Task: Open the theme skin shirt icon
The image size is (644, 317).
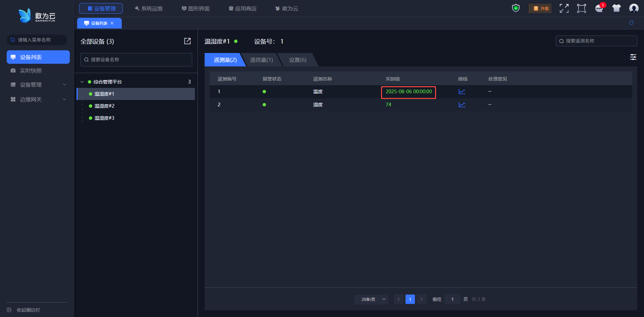Action: click(616, 8)
